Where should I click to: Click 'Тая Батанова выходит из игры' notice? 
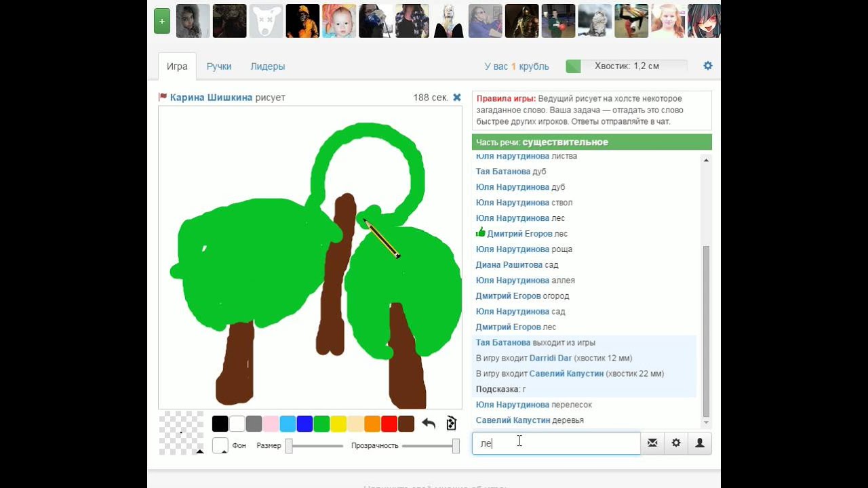point(536,342)
